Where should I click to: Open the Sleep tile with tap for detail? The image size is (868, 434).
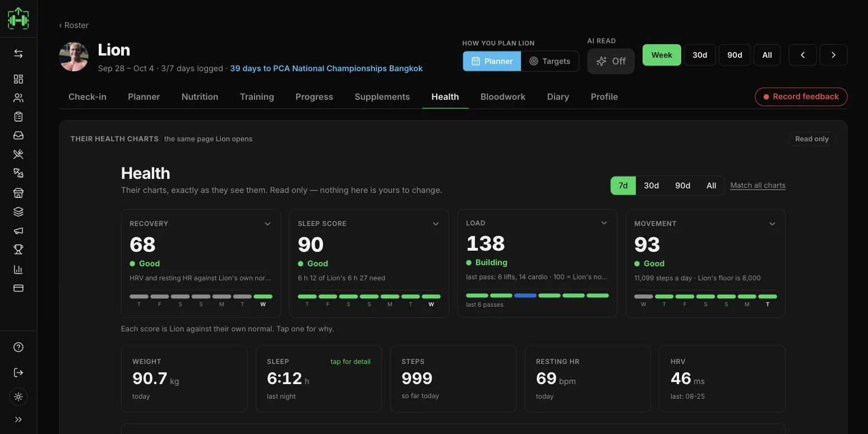[318, 379]
